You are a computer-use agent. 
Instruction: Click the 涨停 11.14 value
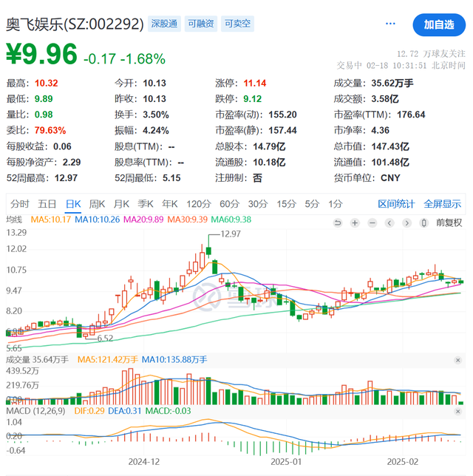[x=255, y=84]
